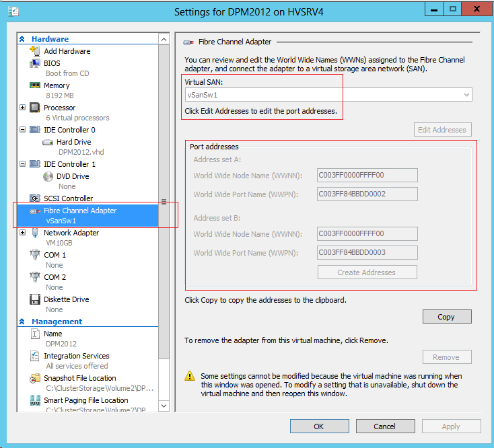Click the COM 1 port icon
Screen dimensions: 494x448
point(34,255)
